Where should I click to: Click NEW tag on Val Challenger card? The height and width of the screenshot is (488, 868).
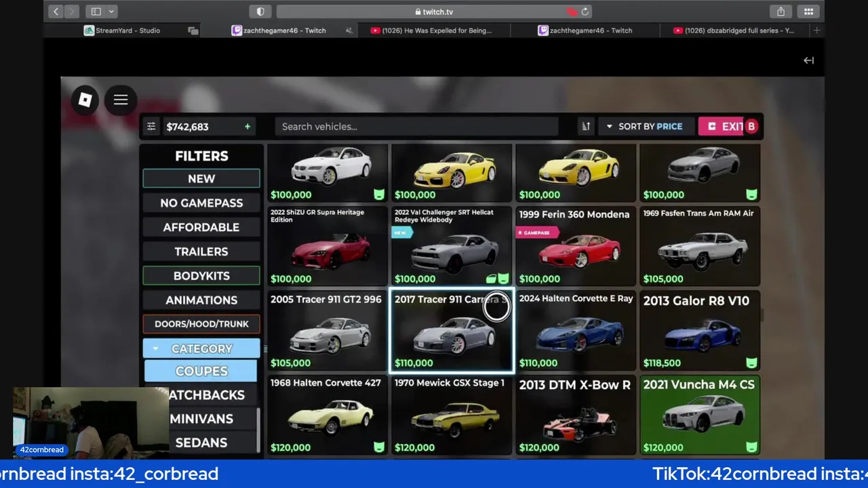point(401,232)
